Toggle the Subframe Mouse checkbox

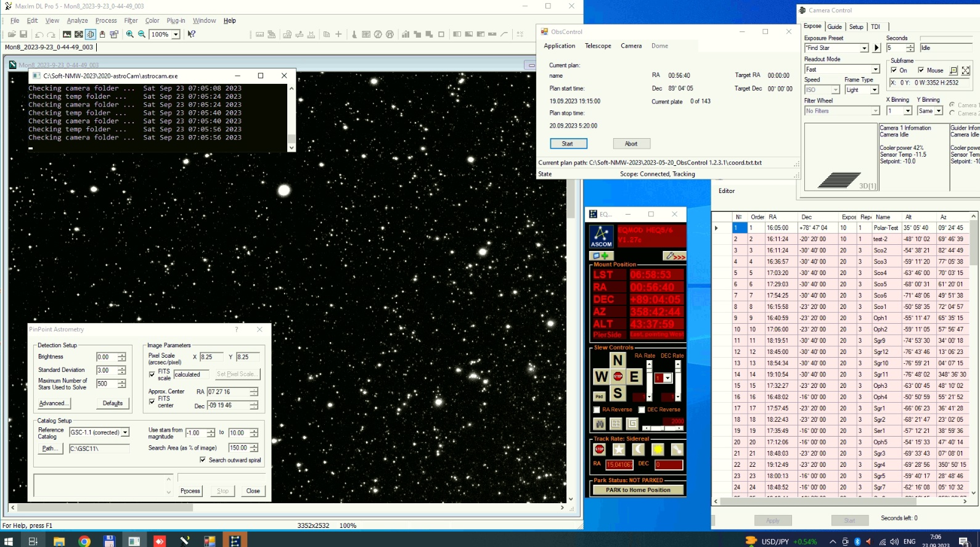(x=921, y=70)
